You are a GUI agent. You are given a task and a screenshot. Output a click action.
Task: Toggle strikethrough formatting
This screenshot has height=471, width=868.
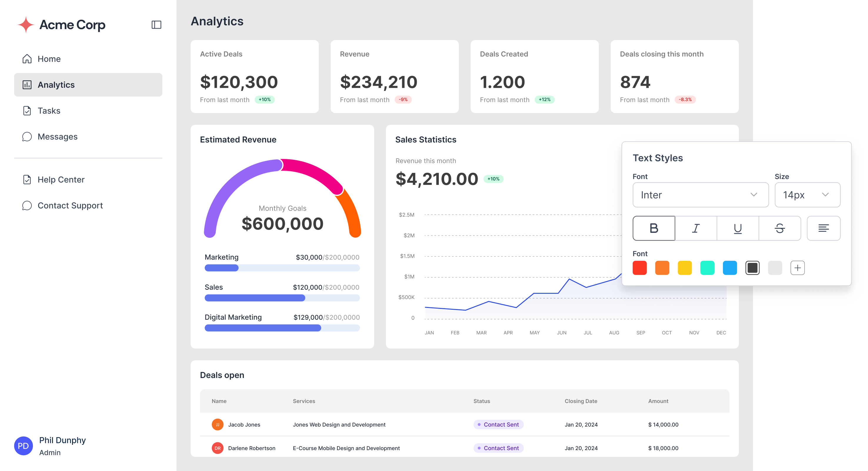point(779,228)
